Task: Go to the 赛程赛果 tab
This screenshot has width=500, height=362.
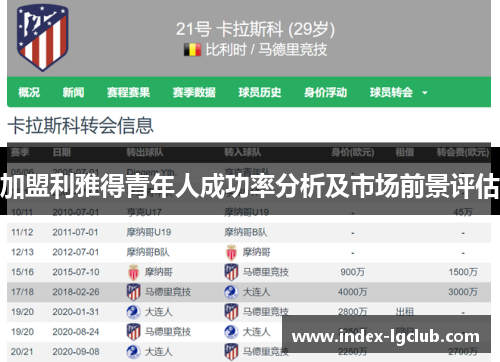Action: [x=128, y=92]
